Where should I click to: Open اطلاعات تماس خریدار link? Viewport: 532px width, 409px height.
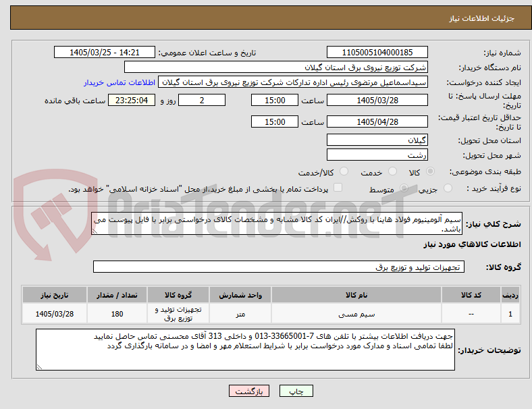click(x=119, y=82)
